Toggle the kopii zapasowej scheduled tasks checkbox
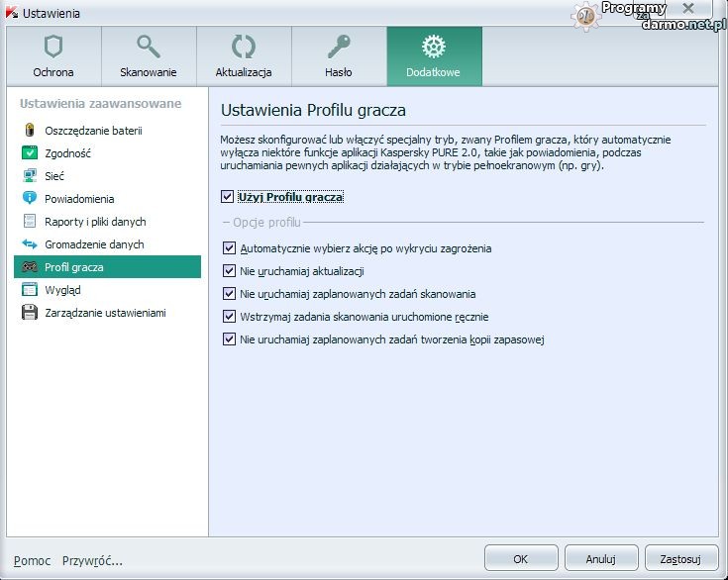This screenshot has width=728, height=580. coord(229,339)
